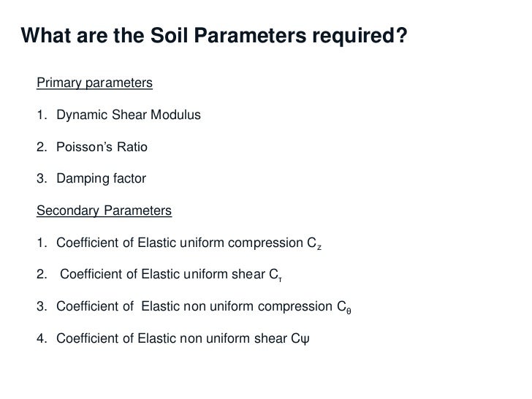Click the number 4 in secondary list

tap(42, 338)
